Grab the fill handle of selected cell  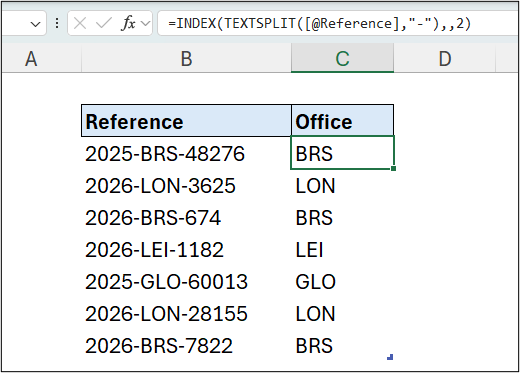[x=393, y=169]
